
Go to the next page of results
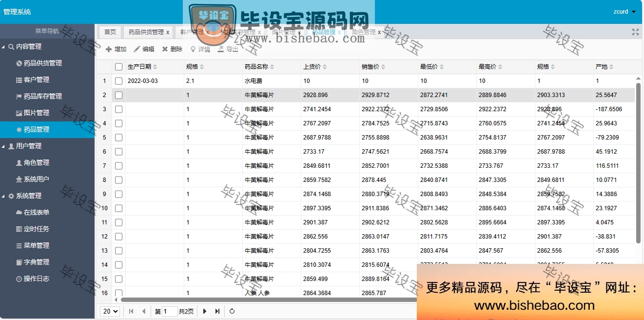pos(205,311)
